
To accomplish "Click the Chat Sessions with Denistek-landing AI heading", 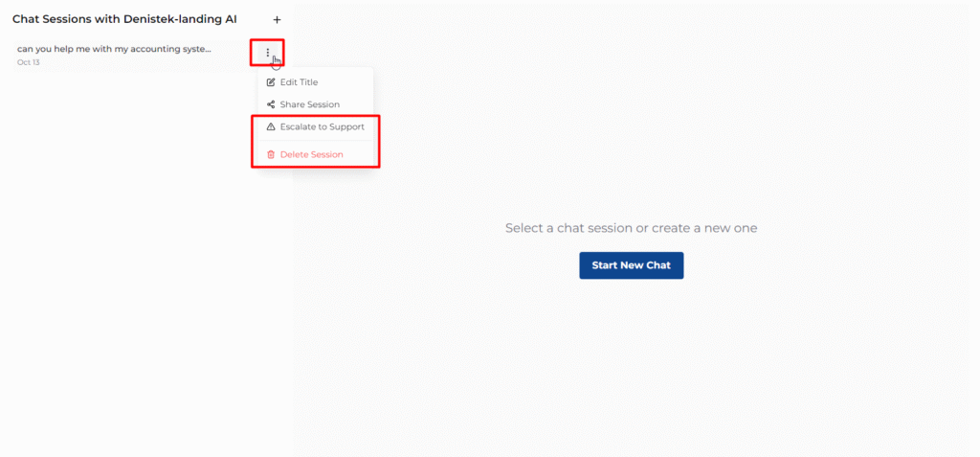I will tap(124, 19).
